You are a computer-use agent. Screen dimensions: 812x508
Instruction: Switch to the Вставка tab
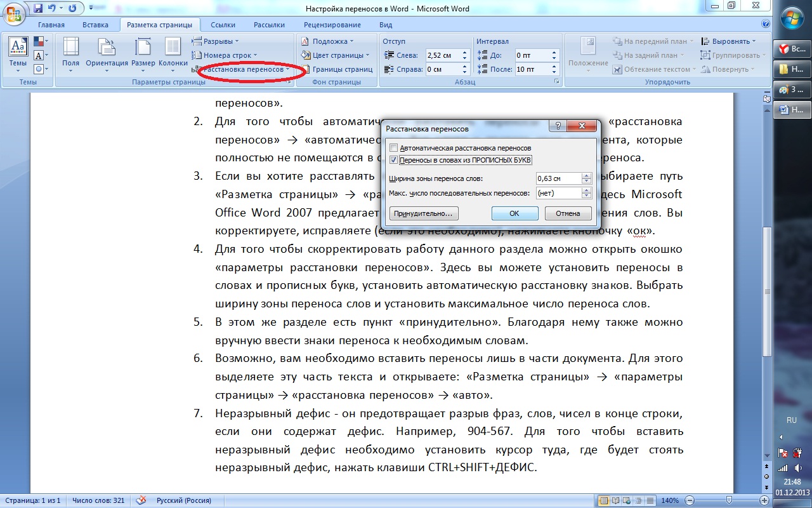click(x=95, y=25)
